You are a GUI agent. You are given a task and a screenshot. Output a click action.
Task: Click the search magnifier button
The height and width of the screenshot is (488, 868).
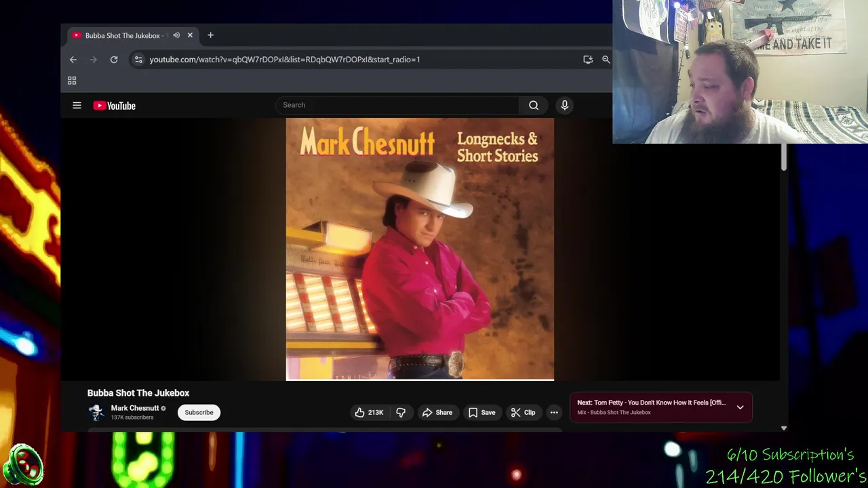(x=534, y=105)
